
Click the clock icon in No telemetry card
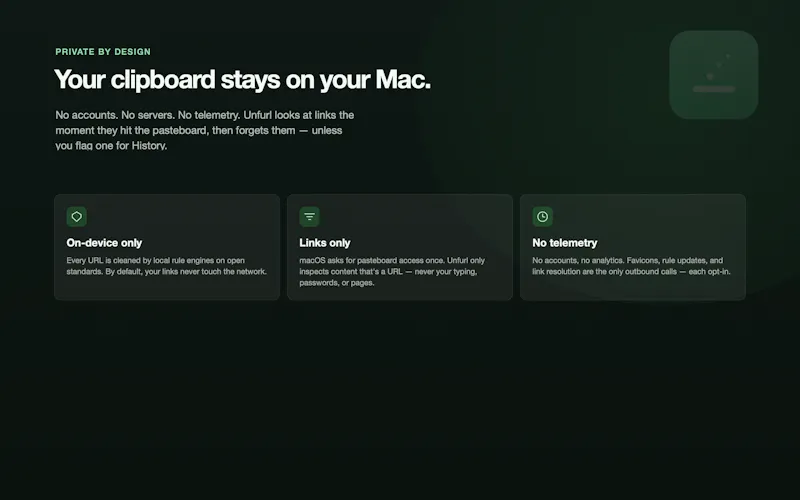542,216
